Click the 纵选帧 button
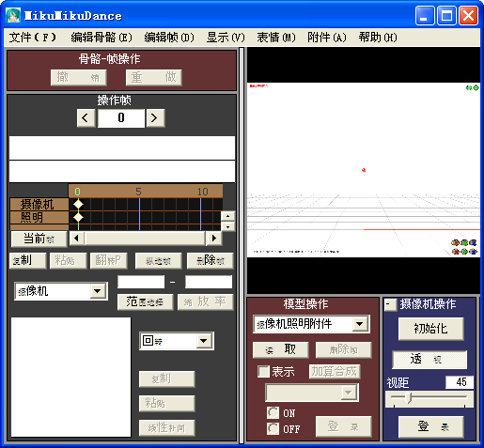 [158, 260]
